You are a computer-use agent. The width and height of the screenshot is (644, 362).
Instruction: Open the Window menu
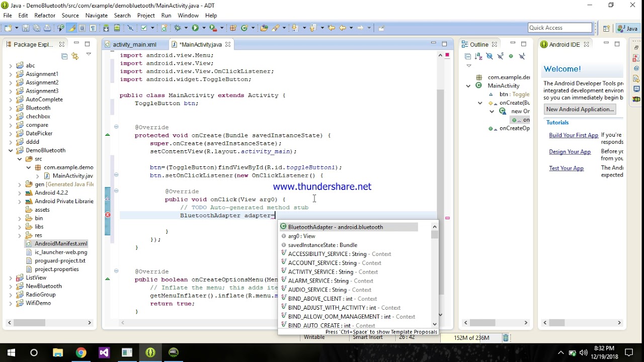tap(188, 16)
